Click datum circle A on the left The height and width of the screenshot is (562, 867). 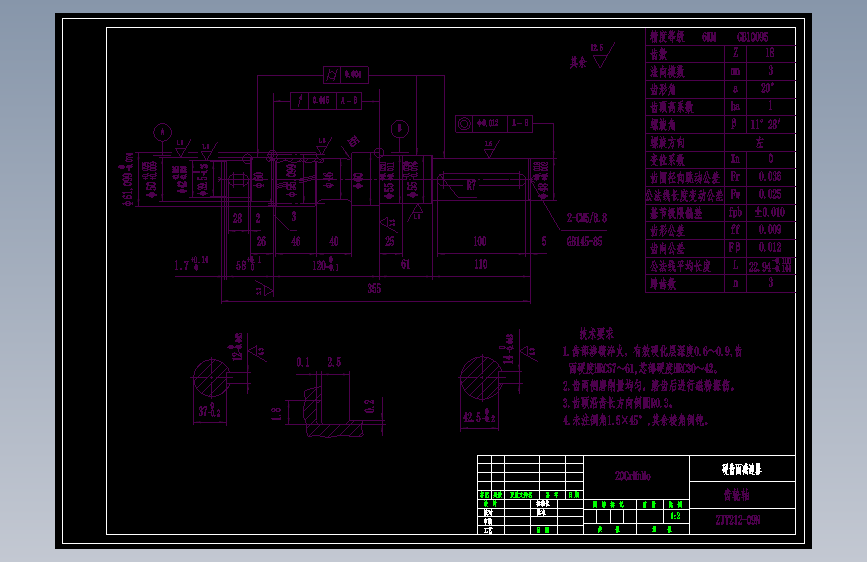pos(163,132)
